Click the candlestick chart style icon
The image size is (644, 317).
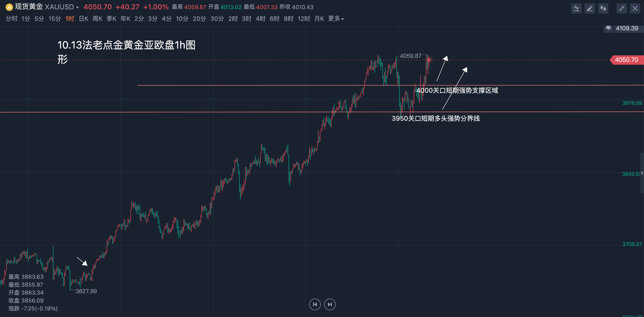pyautogui.click(x=603, y=8)
